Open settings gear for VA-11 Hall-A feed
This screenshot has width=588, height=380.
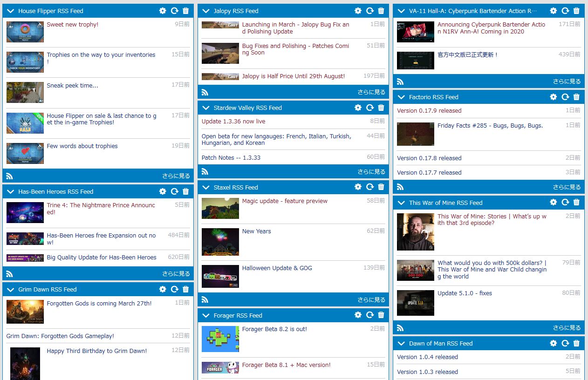pos(554,11)
